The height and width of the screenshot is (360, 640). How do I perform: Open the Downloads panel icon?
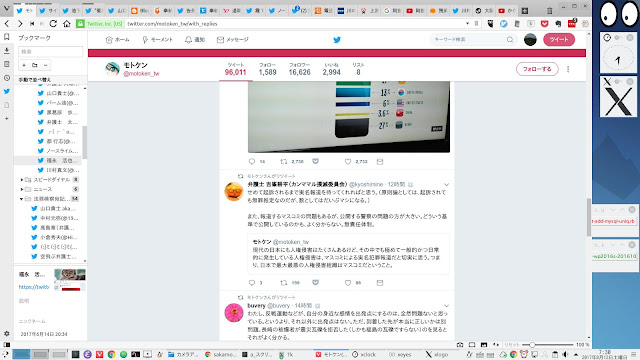(x=7, y=51)
